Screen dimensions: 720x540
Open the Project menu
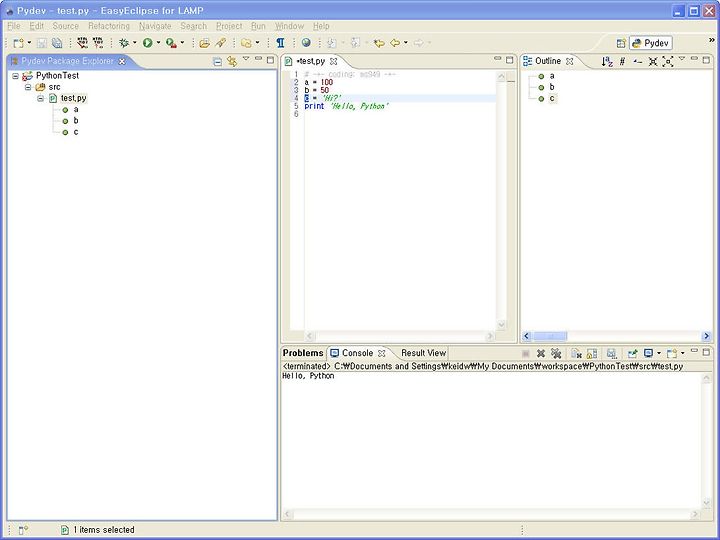[229, 26]
